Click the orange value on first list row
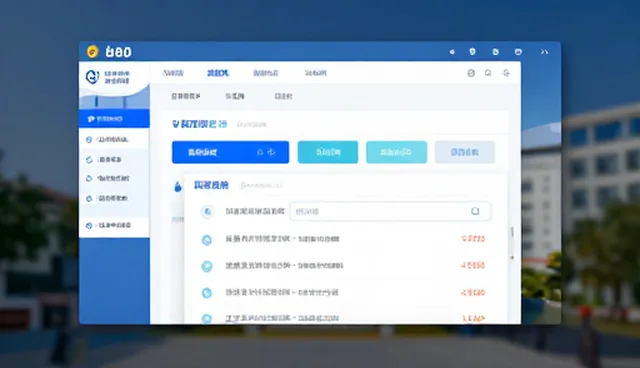The height and width of the screenshot is (368, 640). tap(473, 239)
